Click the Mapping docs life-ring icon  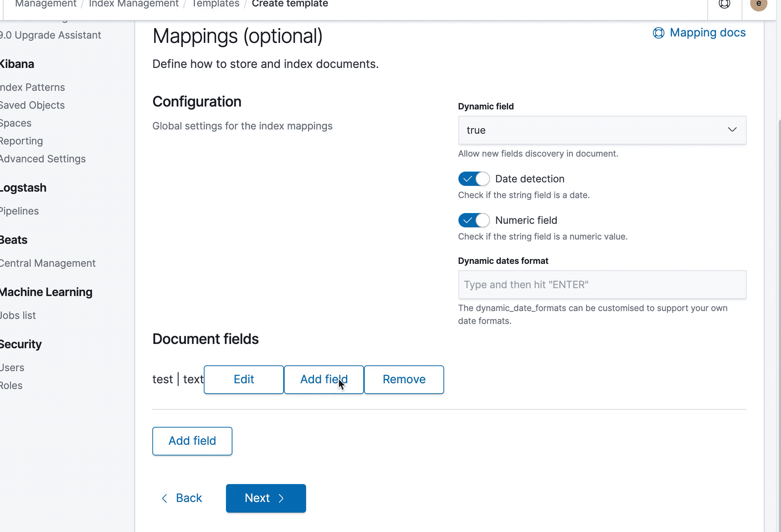click(659, 33)
